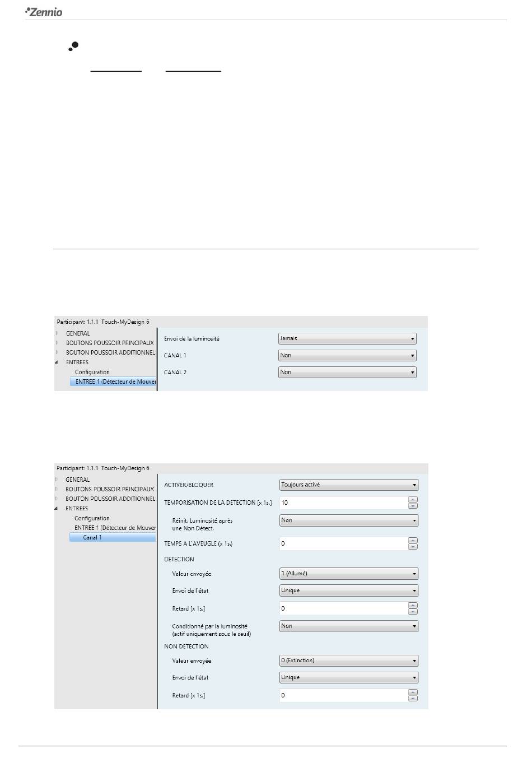Open 'Envoi de la luminosité' dropdown showing Jamais
The image size is (532, 777).
coord(347,338)
